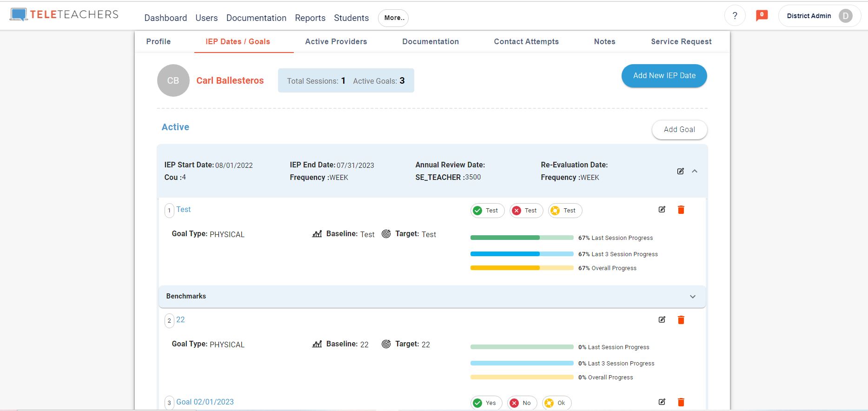
Task: Click IEP Start Date 08/01/2022
Action: pyautogui.click(x=208, y=165)
